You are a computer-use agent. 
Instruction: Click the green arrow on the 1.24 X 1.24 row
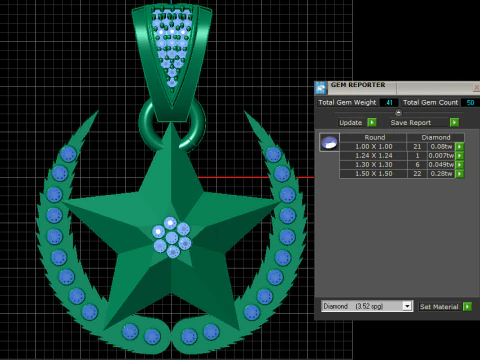[460, 155]
